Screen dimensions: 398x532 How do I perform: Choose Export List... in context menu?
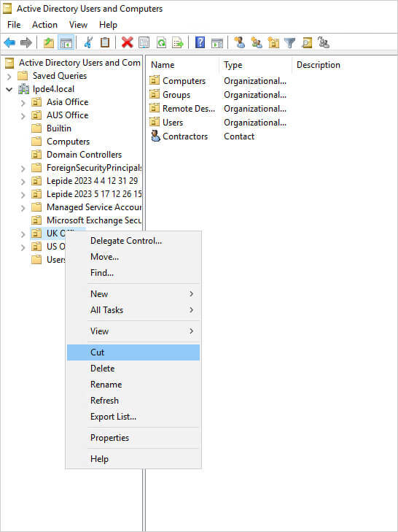point(133,416)
